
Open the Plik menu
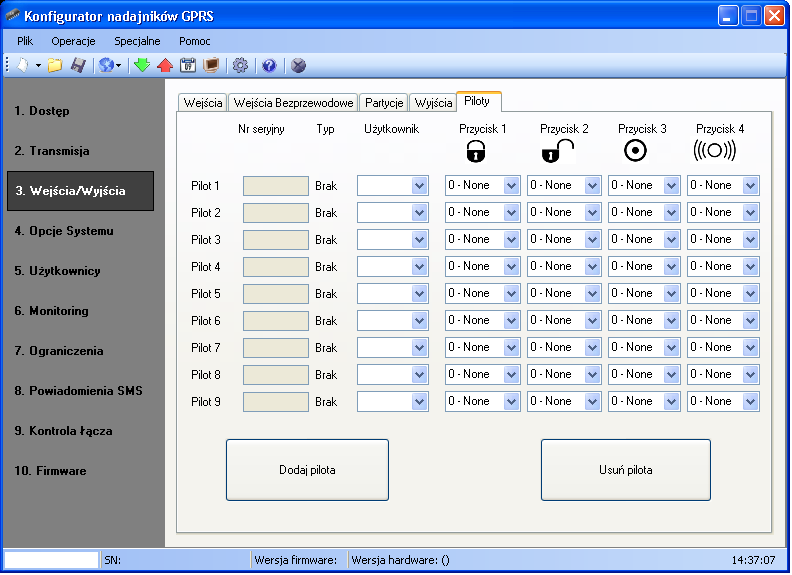tap(25, 41)
